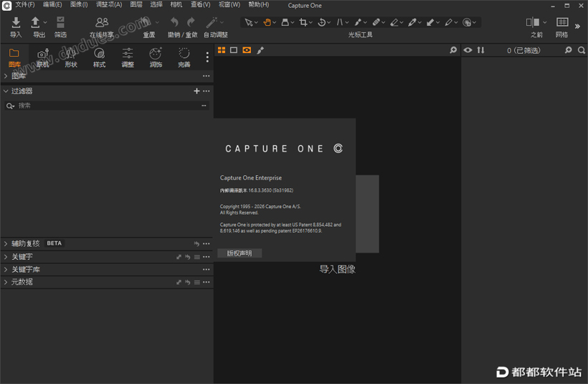The image size is (588, 384).
Task: Toggle browser eye visibility icon
Action: (x=468, y=50)
